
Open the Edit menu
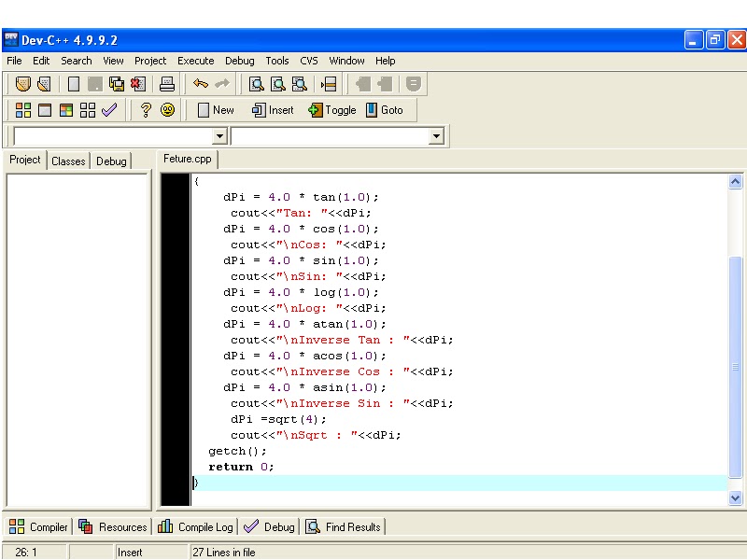(x=41, y=61)
